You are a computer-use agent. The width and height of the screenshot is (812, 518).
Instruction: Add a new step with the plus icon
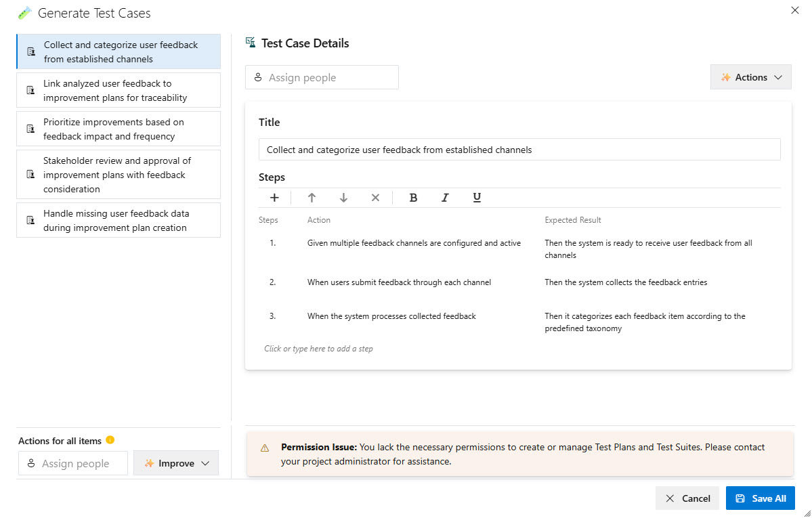tap(274, 197)
